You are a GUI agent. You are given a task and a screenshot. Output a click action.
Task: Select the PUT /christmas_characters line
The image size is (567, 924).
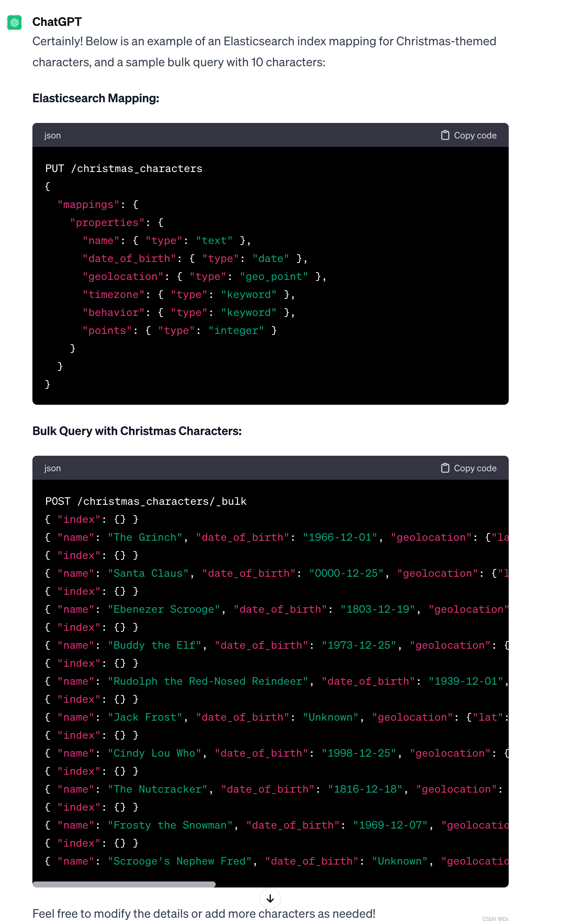[x=124, y=168]
